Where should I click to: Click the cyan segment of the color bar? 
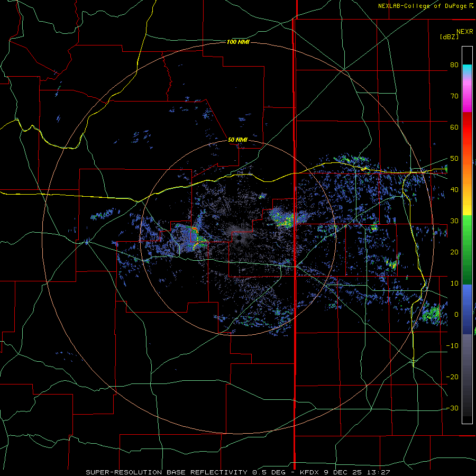pos(467,69)
